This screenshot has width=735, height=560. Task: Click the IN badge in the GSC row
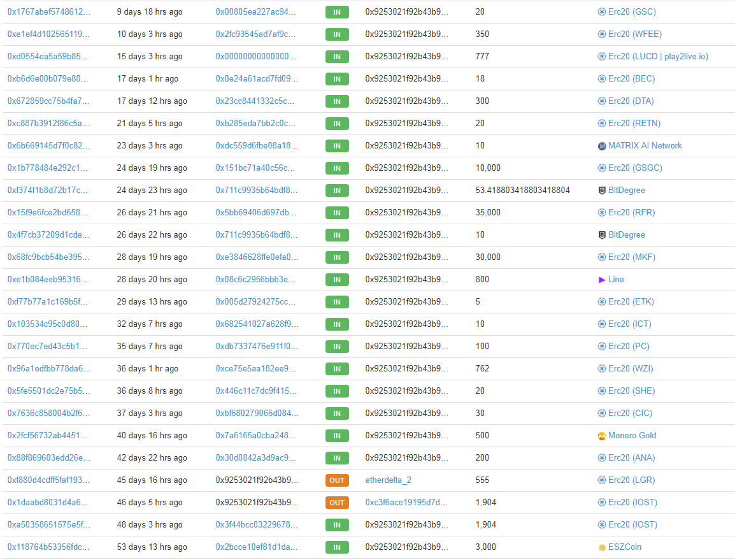[x=337, y=12]
